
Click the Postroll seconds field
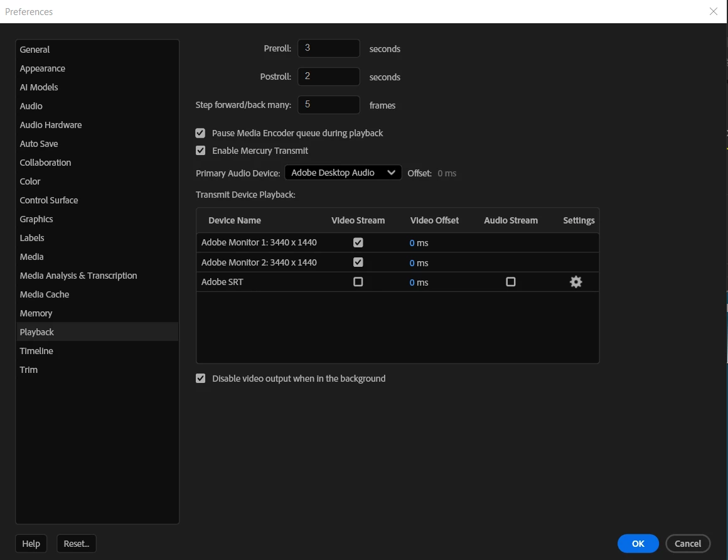point(329,77)
